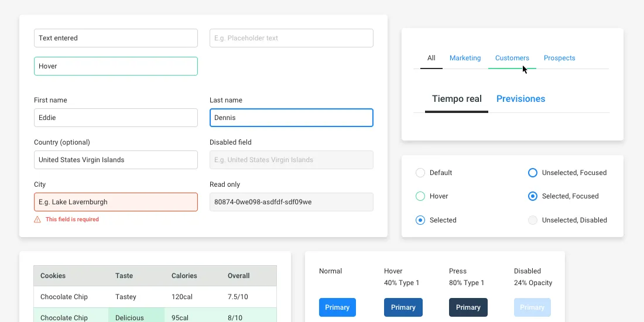The image size is (644, 322).
Task: Click the Last name field with Dennis
Action: (x=292, y=118)
